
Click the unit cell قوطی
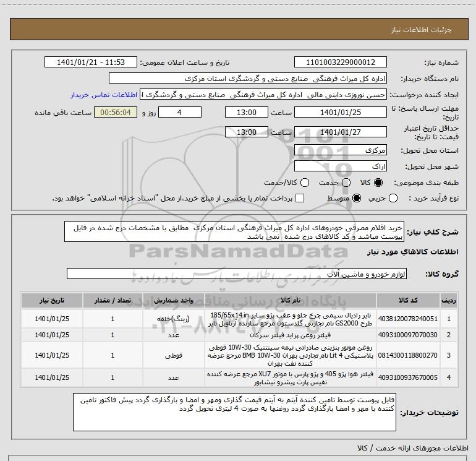[174, 355]
